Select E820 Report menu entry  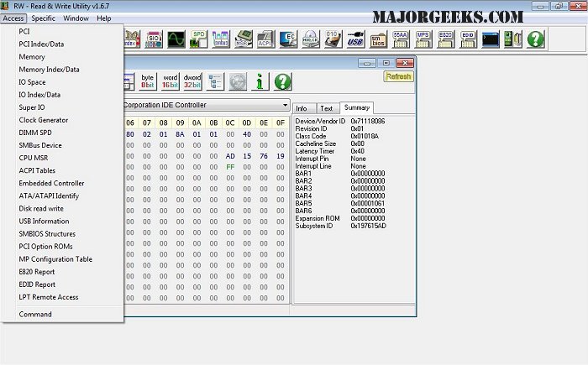pyautogui.click(x=62, y=272)
